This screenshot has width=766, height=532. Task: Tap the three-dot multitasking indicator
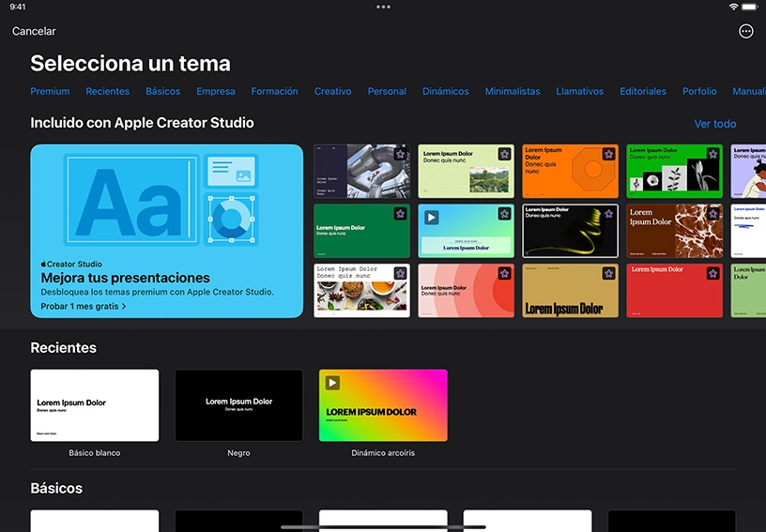383,7
